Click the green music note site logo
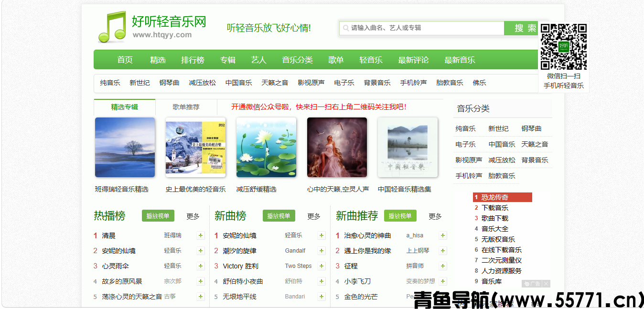Screen dimensions: 644x309 click(112, 27)
